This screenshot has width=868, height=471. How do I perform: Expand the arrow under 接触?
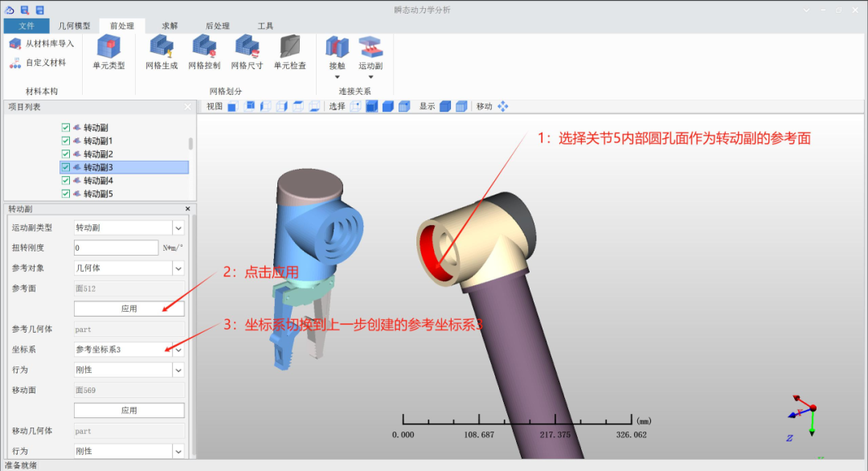coord(337,77)
